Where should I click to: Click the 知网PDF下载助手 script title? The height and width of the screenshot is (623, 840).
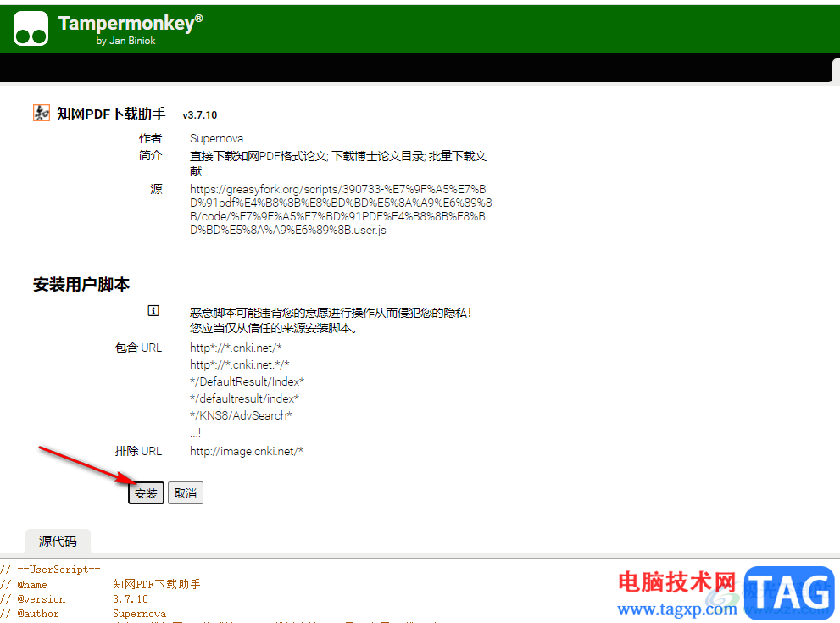111,114
